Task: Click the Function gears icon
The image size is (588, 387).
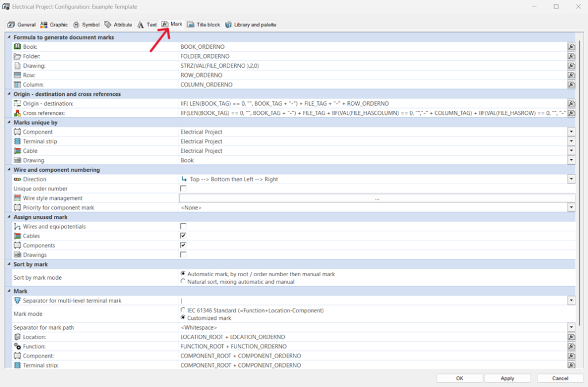Action: [17, 346]
